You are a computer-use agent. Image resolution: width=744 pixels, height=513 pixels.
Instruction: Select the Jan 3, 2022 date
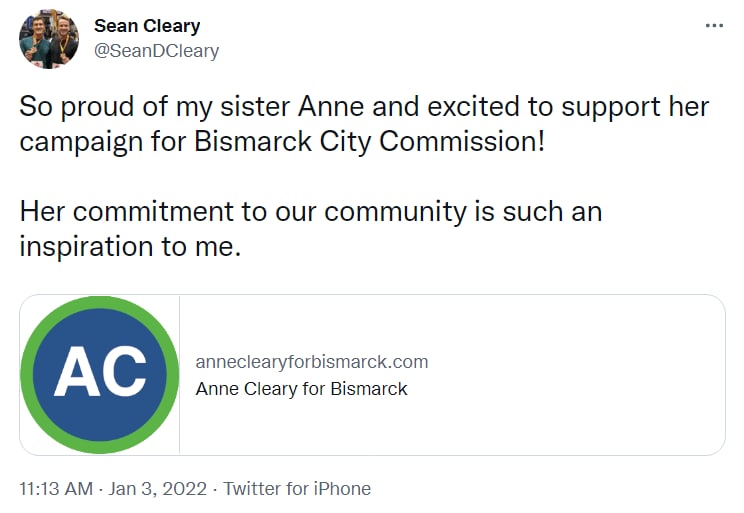158,489
